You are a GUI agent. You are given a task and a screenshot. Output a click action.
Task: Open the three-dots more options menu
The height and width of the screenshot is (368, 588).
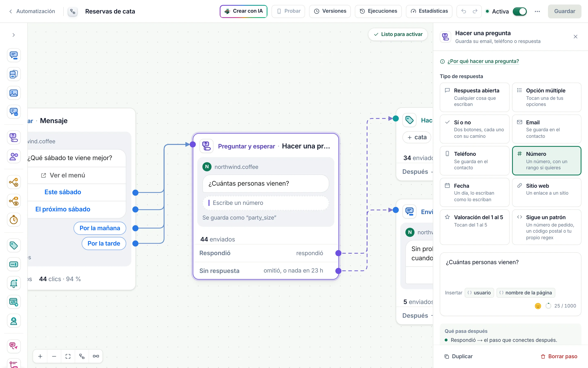click(537, 11)
